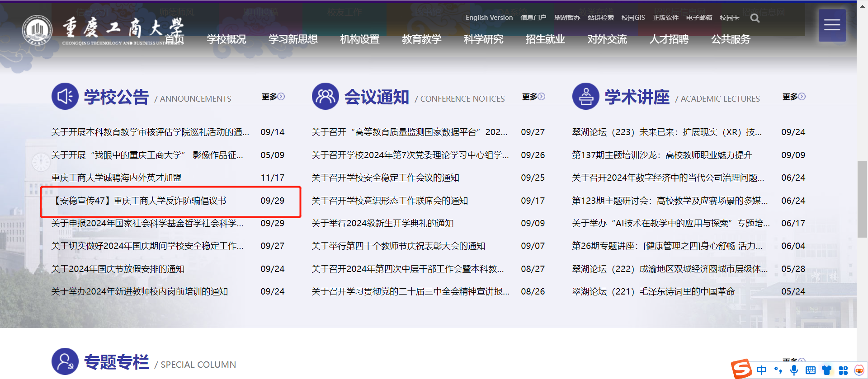
Task: Open the English Version link
Action: tap(489, 18)
